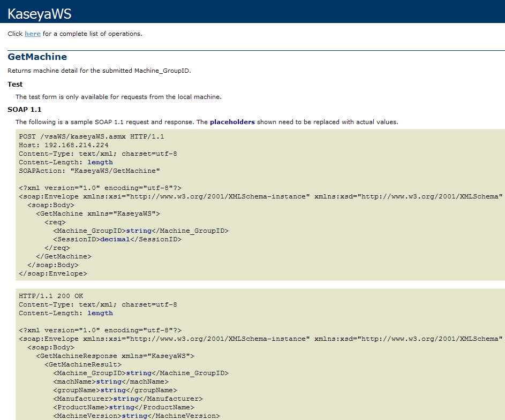Screen dimensions: 505x420
Task: Click the 'string' placeholder in MachineVersion element
Action: [134, 416]
